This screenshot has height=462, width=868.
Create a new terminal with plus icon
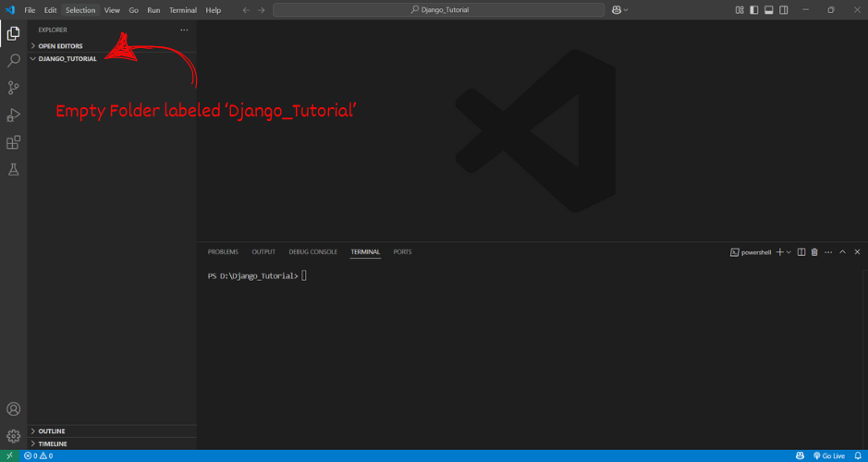[x=779, y=252]
